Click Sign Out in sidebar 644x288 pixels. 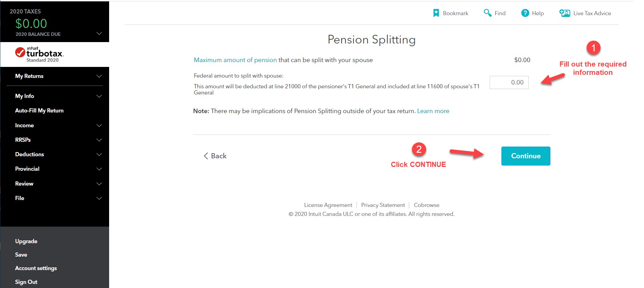[x=26, y=282]
